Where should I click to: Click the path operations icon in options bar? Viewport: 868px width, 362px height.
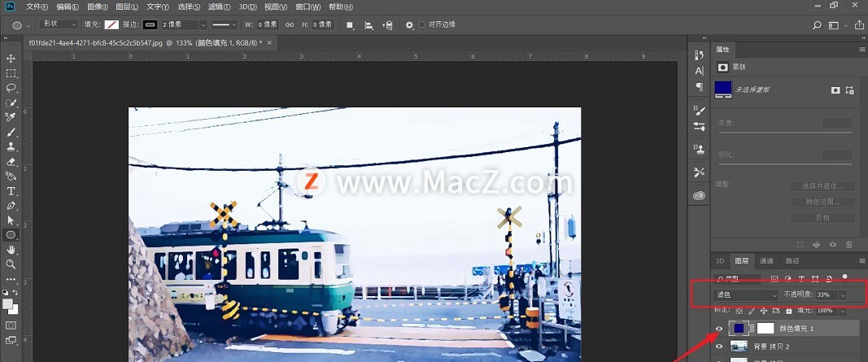click(x=351, y=25)
